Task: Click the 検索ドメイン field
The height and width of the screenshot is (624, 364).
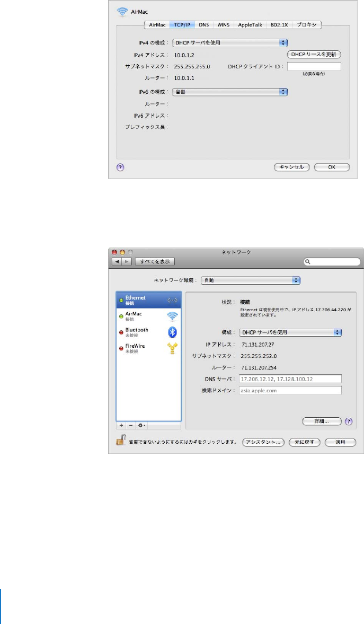Action: (x=290, y=390)
